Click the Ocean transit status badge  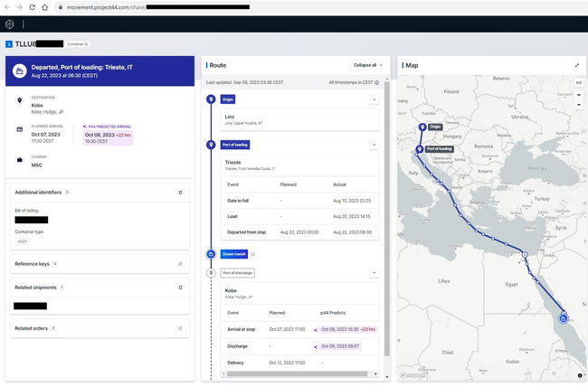point(231,255)
